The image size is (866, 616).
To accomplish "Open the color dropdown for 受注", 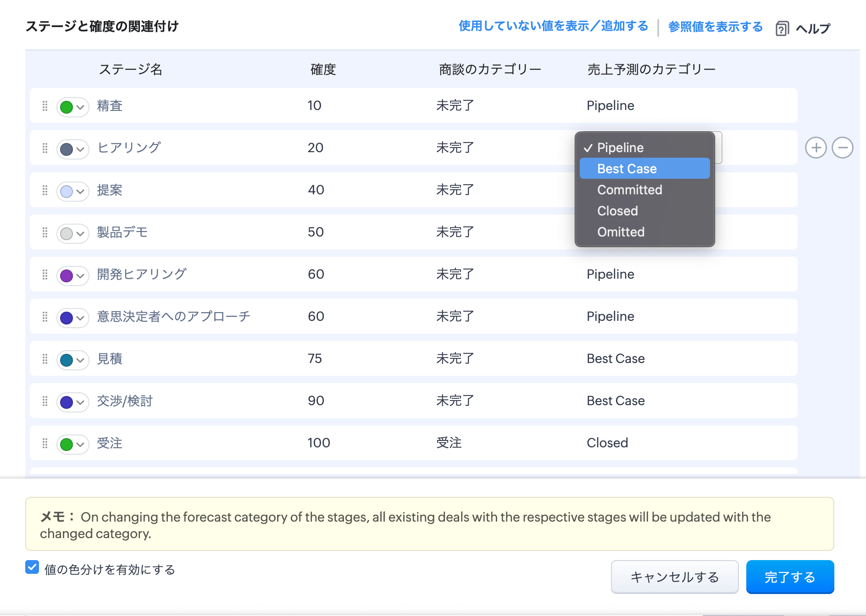I will pyautogui.click(x=72, y=444).
